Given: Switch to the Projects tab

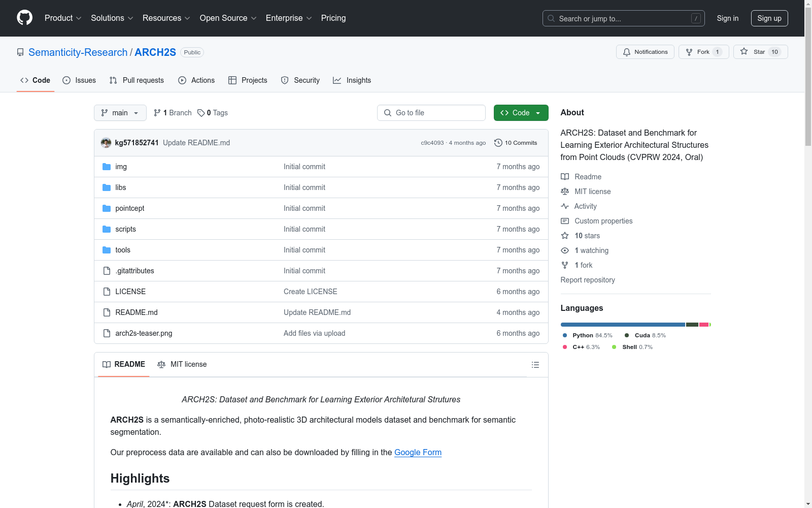Looking at the screenshot, I should coord(248,80).
